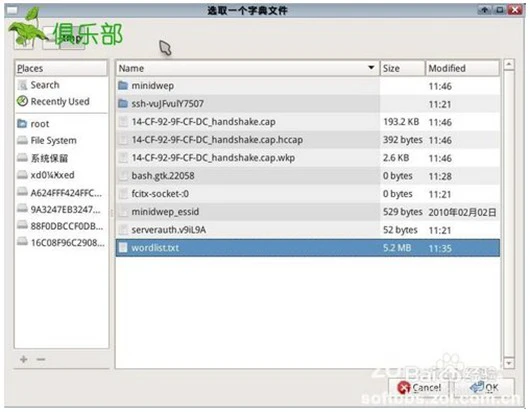Click the scrollbar up arrow

(x=509, y=64)
